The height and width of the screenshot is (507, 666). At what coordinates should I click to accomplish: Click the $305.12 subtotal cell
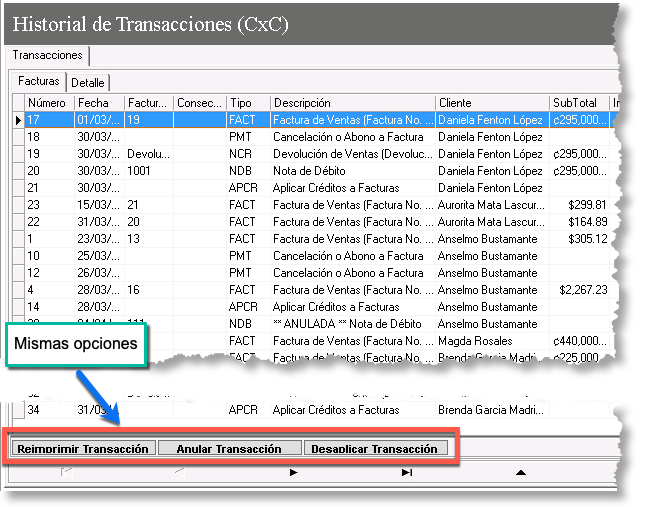579,239
